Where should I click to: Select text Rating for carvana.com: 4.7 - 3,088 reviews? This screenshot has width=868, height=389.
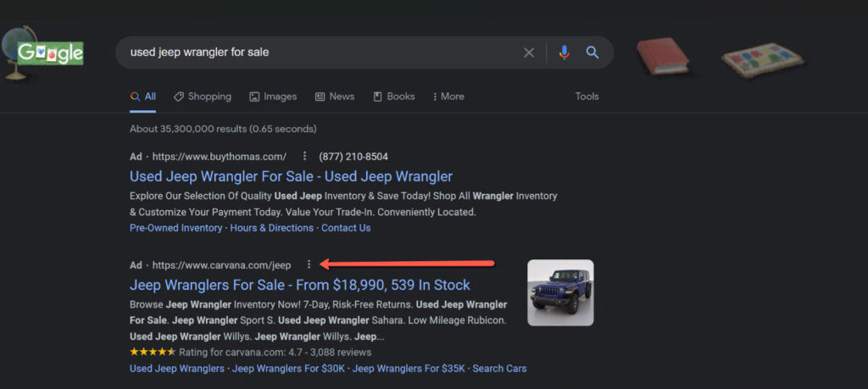tap(275, 353)
